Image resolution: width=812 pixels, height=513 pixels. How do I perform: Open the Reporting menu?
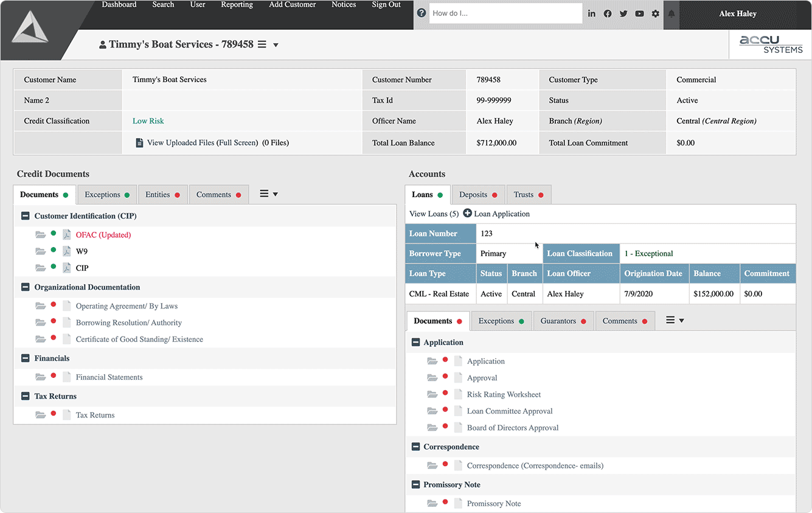click(237, 5)
